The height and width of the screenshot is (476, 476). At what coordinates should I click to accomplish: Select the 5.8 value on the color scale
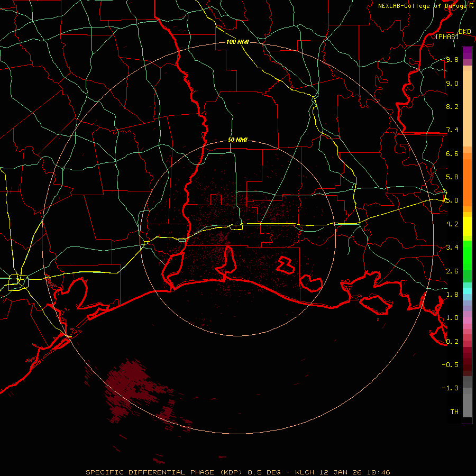(x=452, y=177)
